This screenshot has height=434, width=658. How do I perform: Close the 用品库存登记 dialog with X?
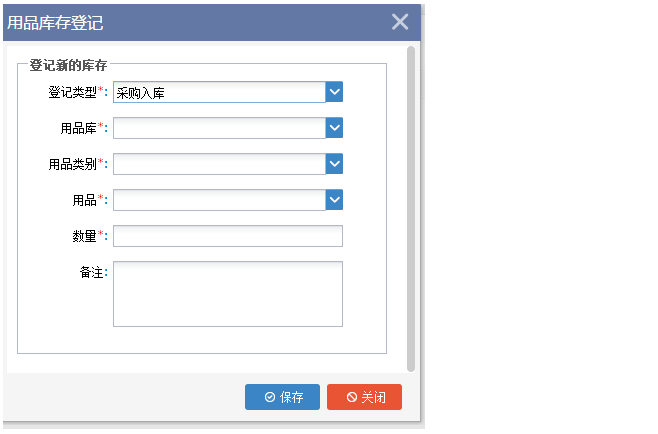400,22
